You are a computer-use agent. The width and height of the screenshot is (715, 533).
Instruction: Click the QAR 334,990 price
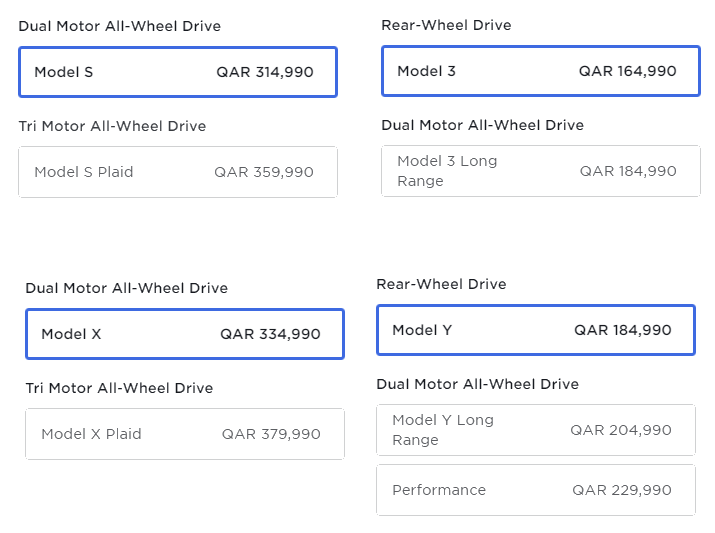pos(270,334)
